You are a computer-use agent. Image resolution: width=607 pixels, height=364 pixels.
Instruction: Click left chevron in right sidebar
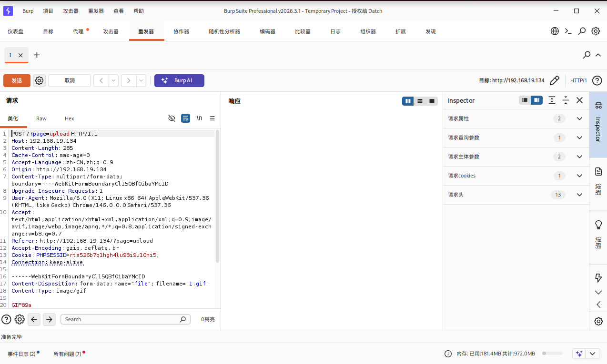tap(598, 305)
